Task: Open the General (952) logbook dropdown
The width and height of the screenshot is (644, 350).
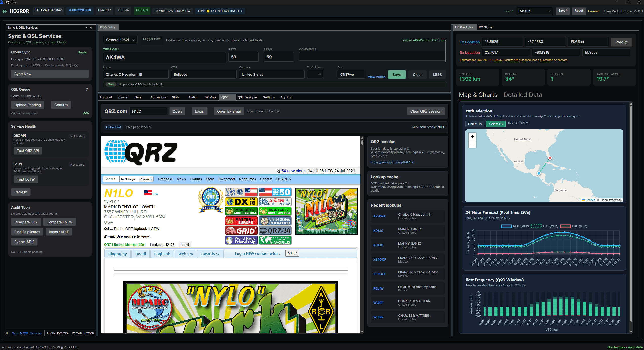Action: 120,40
